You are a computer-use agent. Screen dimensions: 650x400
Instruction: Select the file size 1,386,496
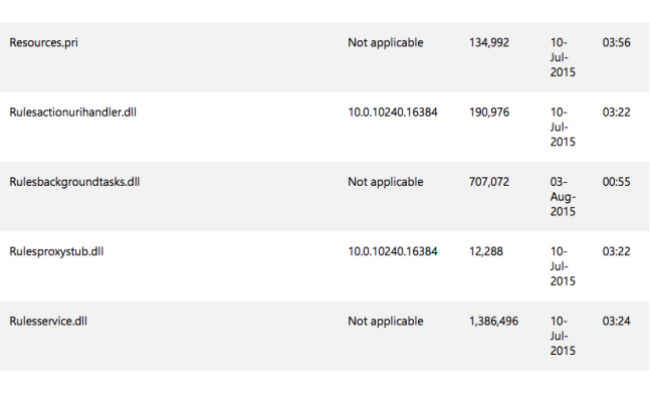click(x=494, y=321)
